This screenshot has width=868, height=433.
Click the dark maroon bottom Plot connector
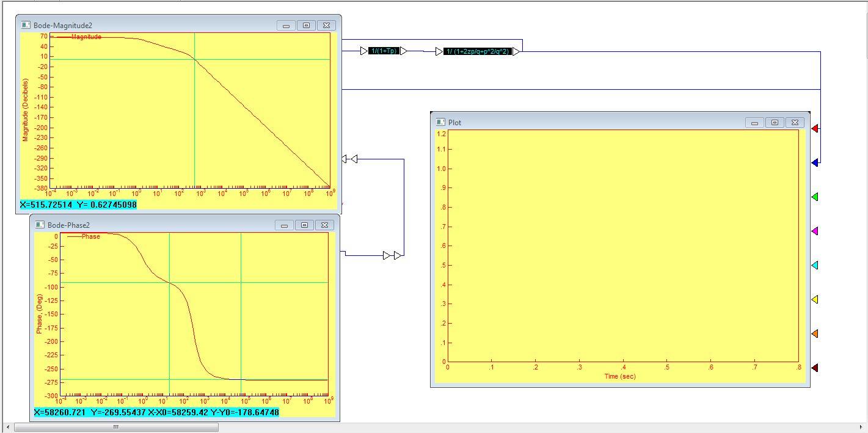[x=815, y=368]
